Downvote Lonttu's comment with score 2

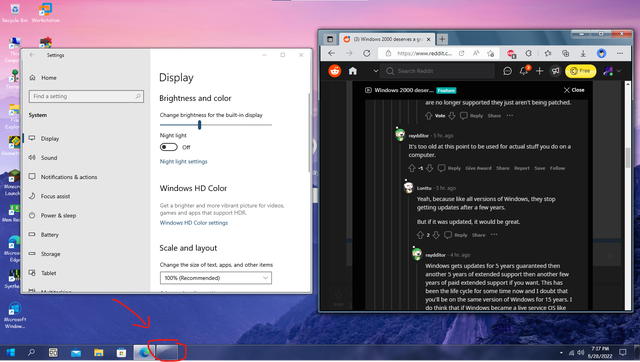(x=436, y=235)
